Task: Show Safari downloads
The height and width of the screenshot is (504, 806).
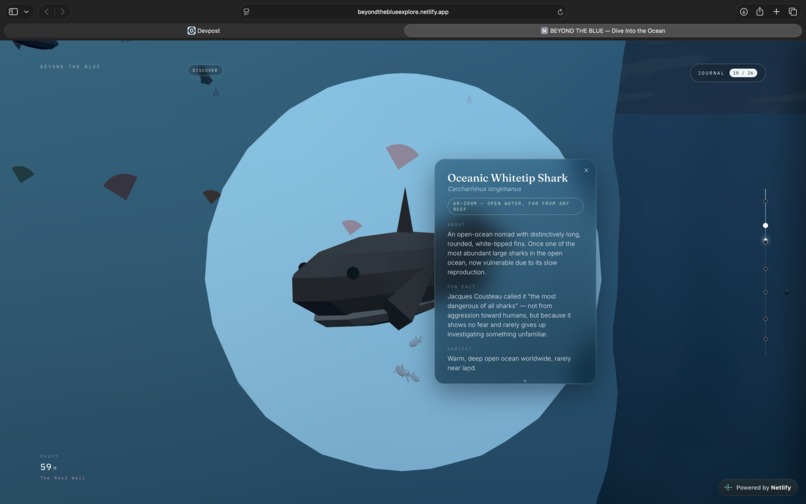Action: (743, 11)
